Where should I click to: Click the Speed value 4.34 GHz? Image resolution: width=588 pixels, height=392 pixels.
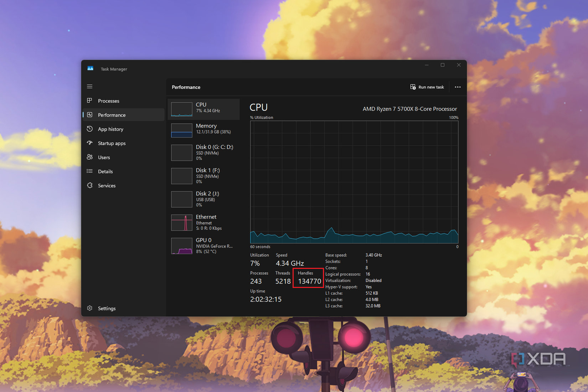290,263
